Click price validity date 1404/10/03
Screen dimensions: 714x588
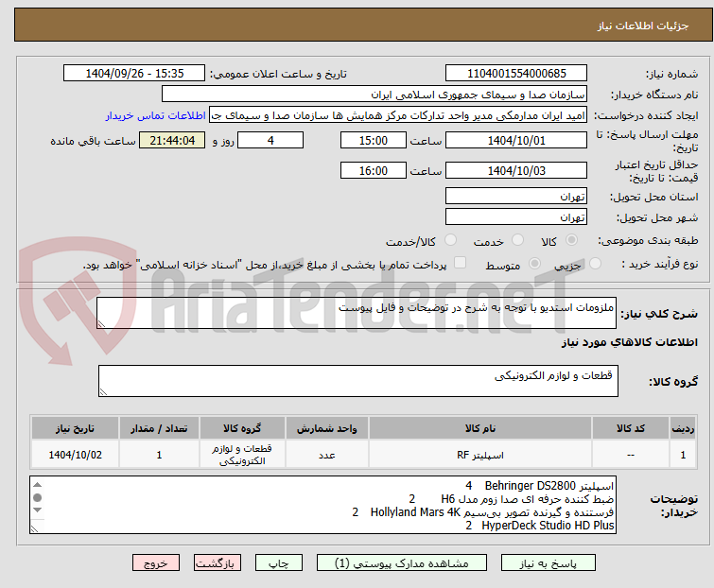[516, 171]
